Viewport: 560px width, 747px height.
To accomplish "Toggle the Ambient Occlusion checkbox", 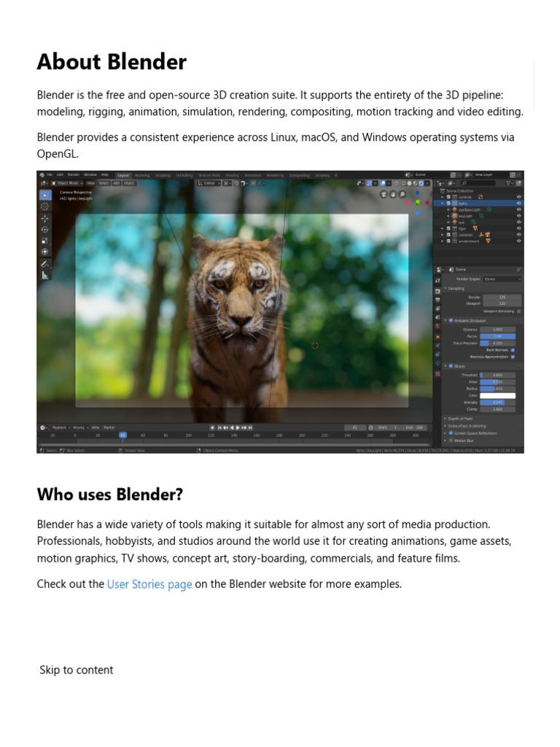I will click(x=451, y=320).
